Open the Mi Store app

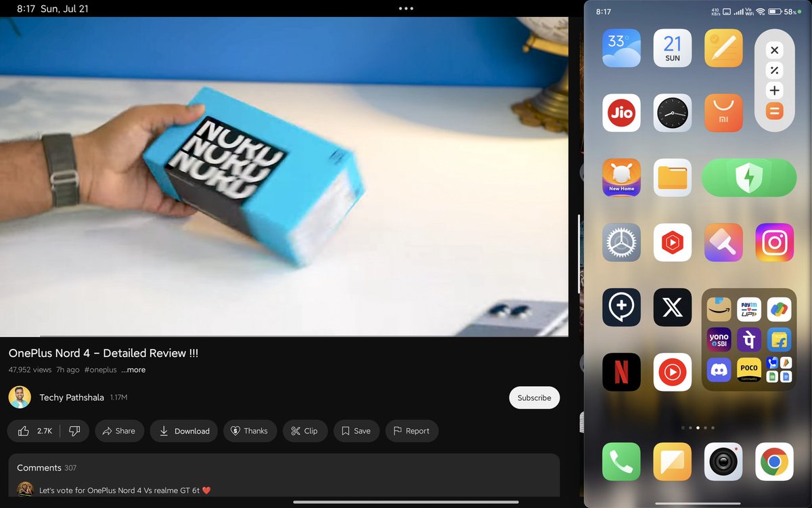click(723, 112)
